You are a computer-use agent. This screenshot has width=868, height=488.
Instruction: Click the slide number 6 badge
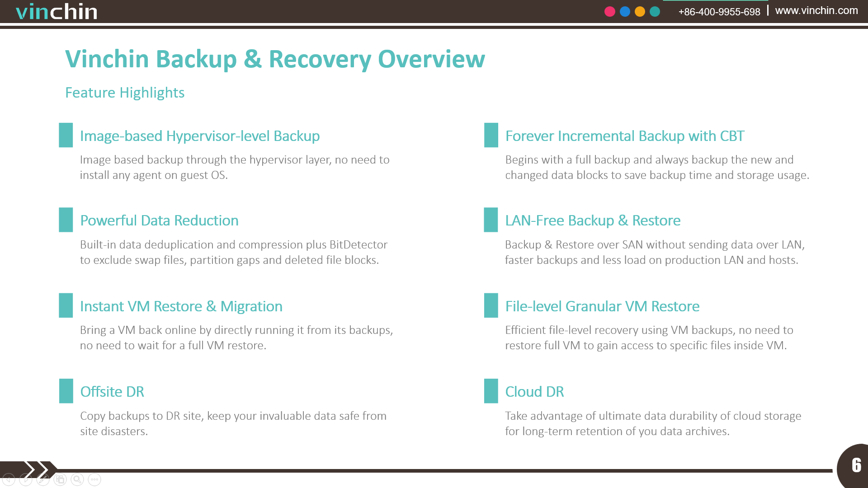[854, 466]
